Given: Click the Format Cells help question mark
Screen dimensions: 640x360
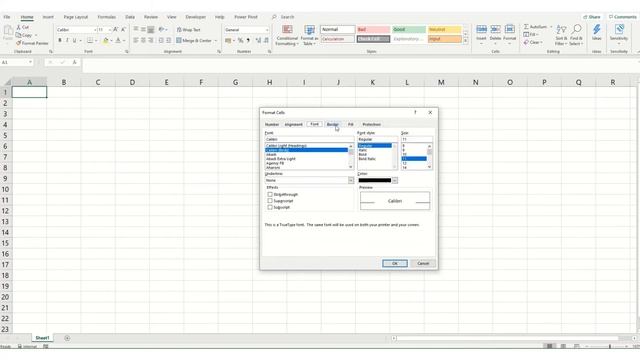Looking at the screenshot, I should [x=415, y=112].
